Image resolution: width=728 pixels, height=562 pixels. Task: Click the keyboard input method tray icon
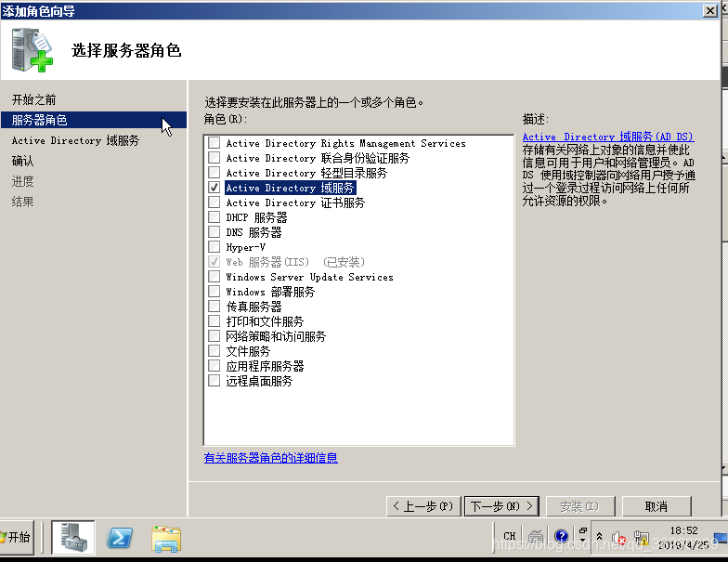tap(535, 537)
